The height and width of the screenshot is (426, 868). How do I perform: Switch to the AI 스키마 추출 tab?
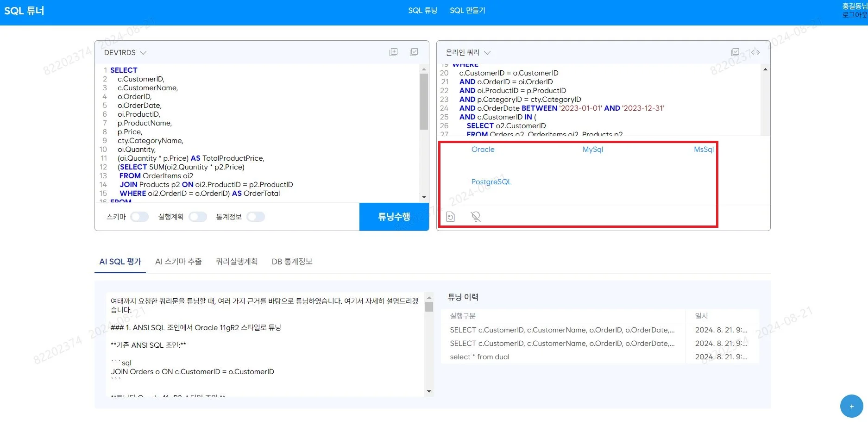pyautogui.click(x=178, y=261)
